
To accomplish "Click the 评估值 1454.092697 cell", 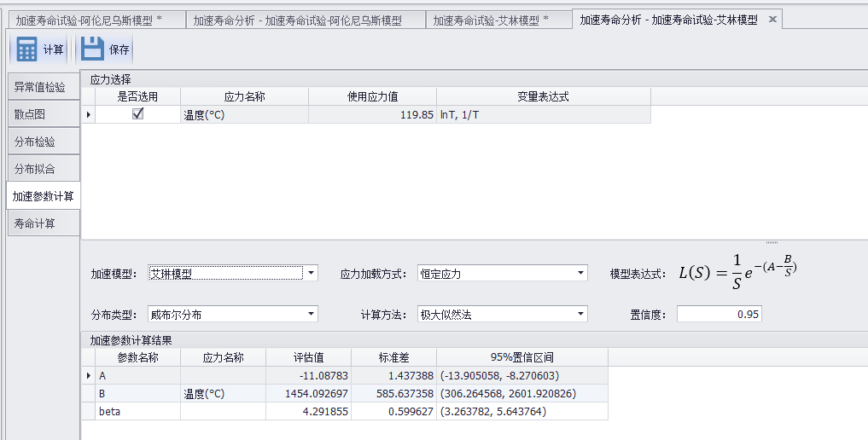I will point(308,394).
